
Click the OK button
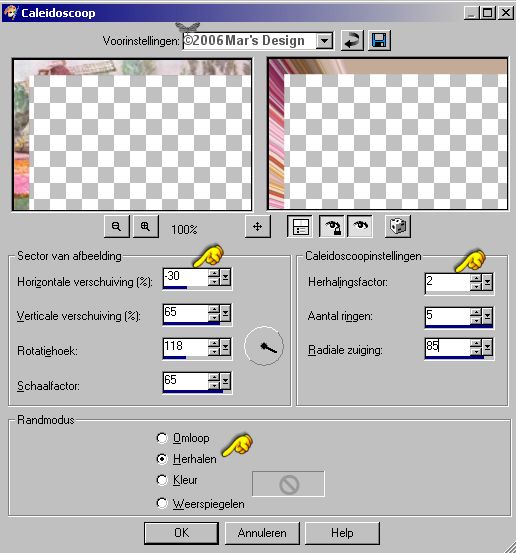click(x=181, y=533)
